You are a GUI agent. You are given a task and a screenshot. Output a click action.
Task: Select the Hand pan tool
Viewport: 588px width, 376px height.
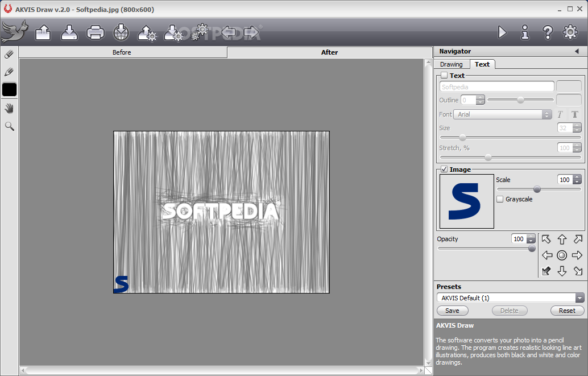point(9,109)
